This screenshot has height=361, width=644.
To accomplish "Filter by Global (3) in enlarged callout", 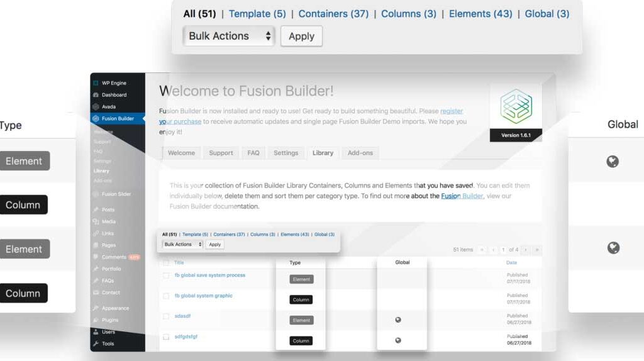I will click(x=547, y=14).
